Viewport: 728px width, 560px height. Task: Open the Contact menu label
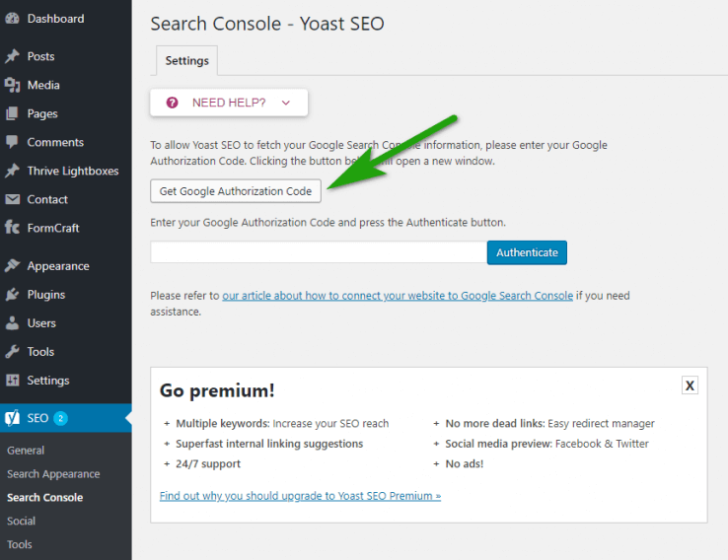tap(47, 199)
